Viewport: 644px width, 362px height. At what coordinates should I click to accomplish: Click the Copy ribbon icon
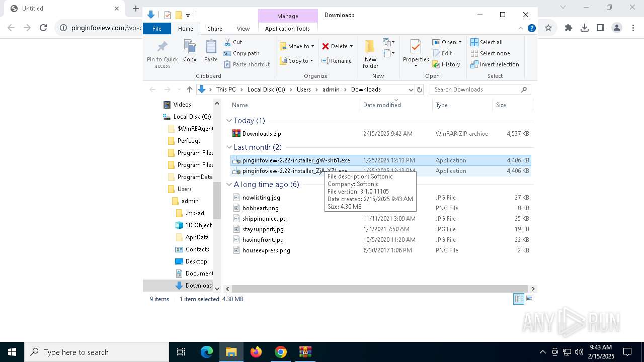(x=190, y=51)
